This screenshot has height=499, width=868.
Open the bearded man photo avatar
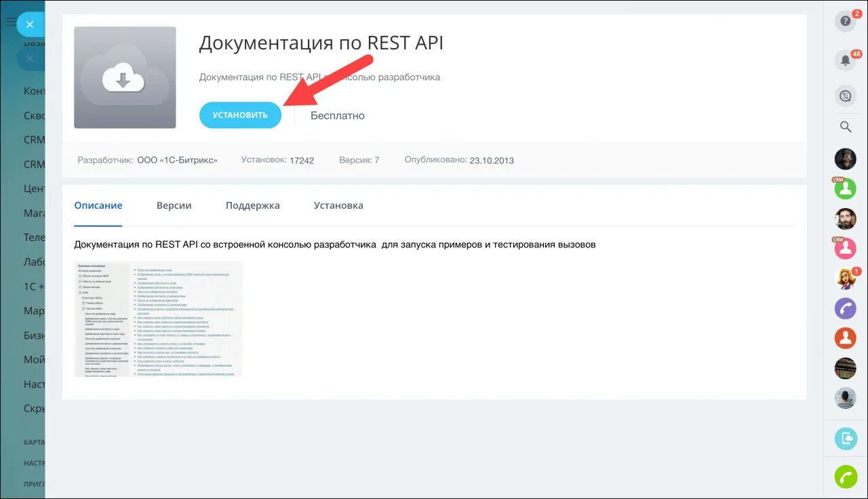846,218
